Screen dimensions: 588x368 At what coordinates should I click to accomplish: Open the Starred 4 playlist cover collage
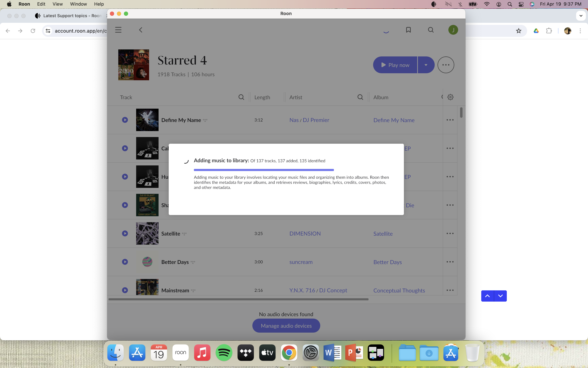click(x=134, y=65)
